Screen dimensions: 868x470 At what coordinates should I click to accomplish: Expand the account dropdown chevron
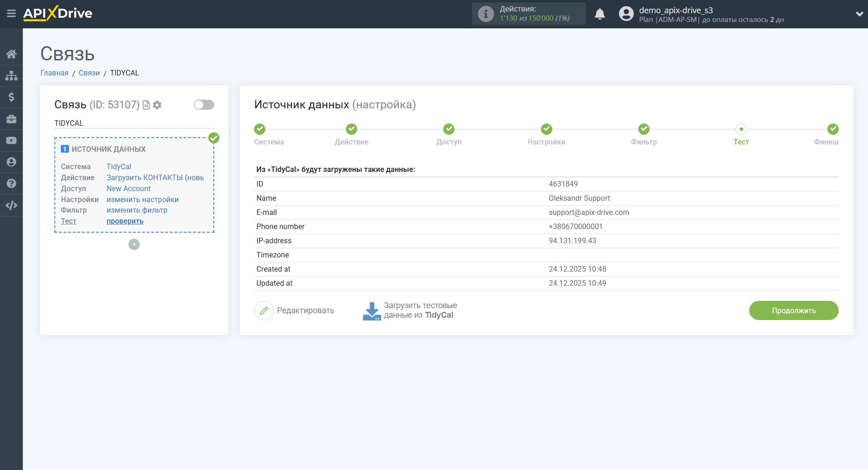pos(859,14)
